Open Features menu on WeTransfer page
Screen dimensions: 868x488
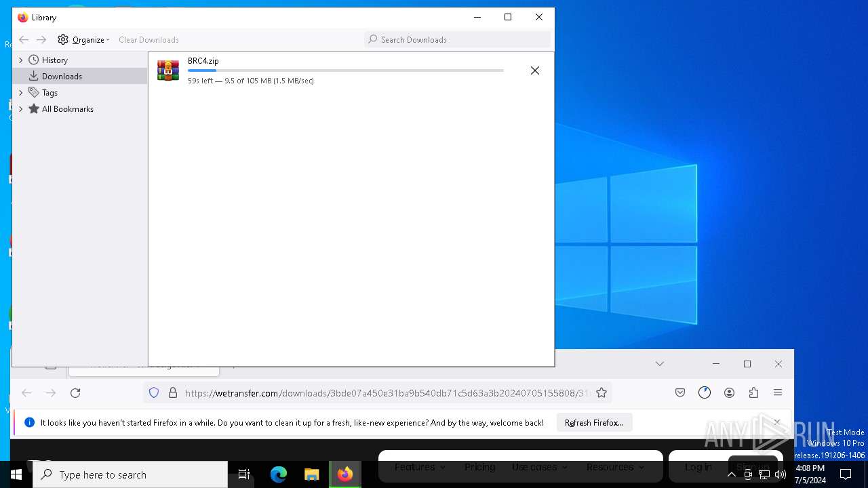pyautogui.click(x=420, y=467)
